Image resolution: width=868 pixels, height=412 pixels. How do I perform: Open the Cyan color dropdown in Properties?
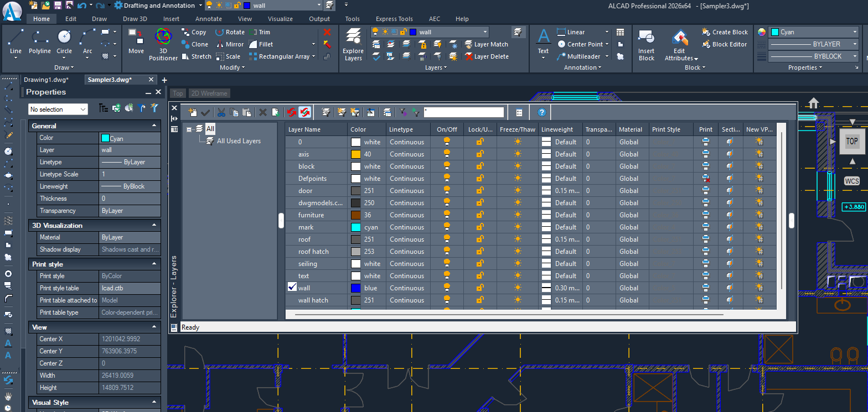[813, 32]
